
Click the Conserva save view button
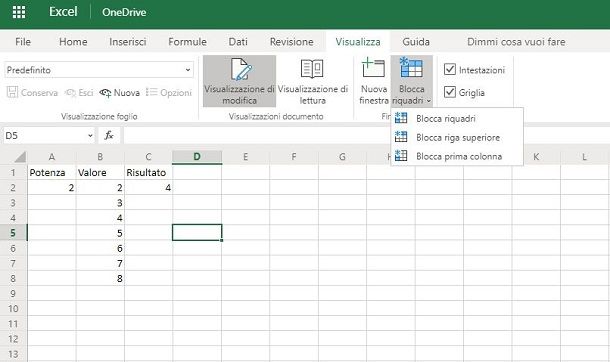pyautogui.click(x=32, y=93)
